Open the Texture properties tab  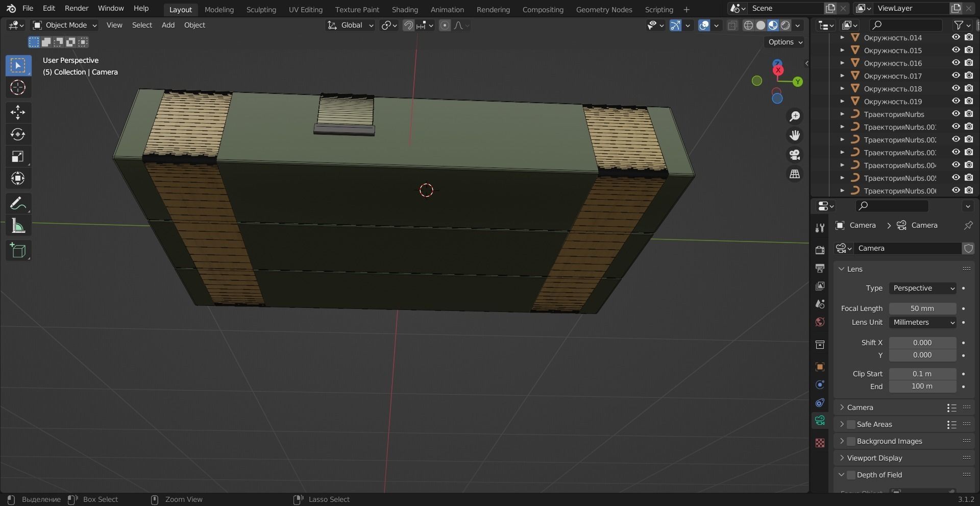(820, 443)
